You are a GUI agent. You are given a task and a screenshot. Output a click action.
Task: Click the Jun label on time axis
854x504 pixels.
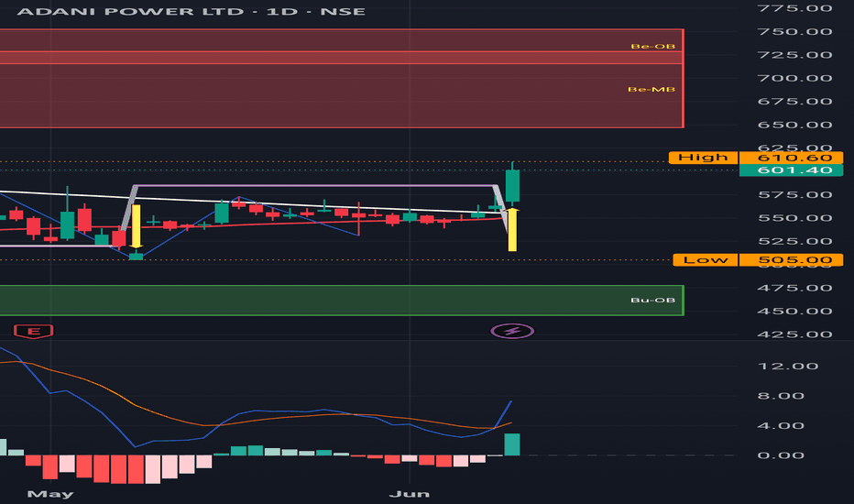(x=409, y=494)
